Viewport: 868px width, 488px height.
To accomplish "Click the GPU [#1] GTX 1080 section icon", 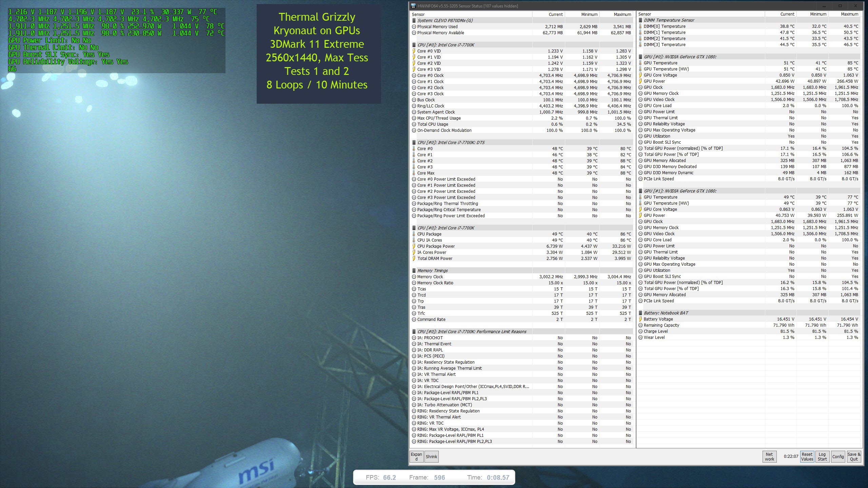I will tap(640, 191).
